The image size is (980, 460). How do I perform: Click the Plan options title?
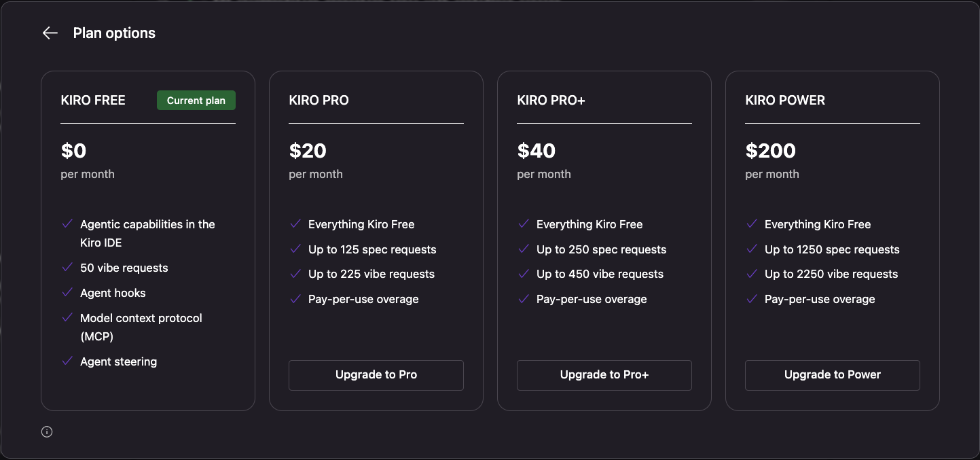(113, 33)
